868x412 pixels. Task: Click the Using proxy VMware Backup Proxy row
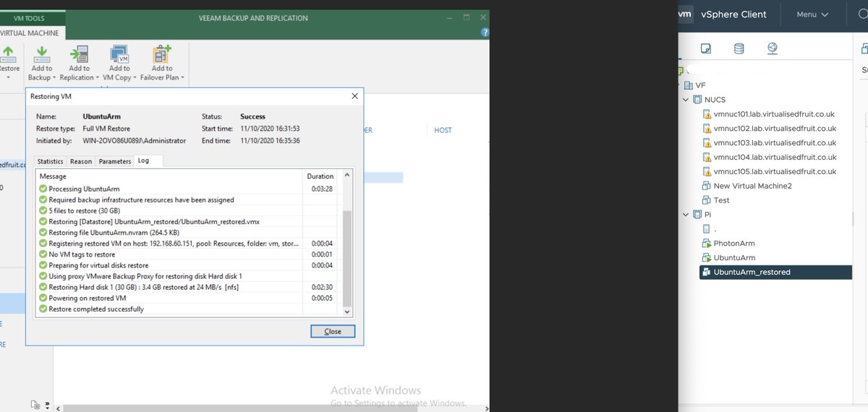pos(188,276)
